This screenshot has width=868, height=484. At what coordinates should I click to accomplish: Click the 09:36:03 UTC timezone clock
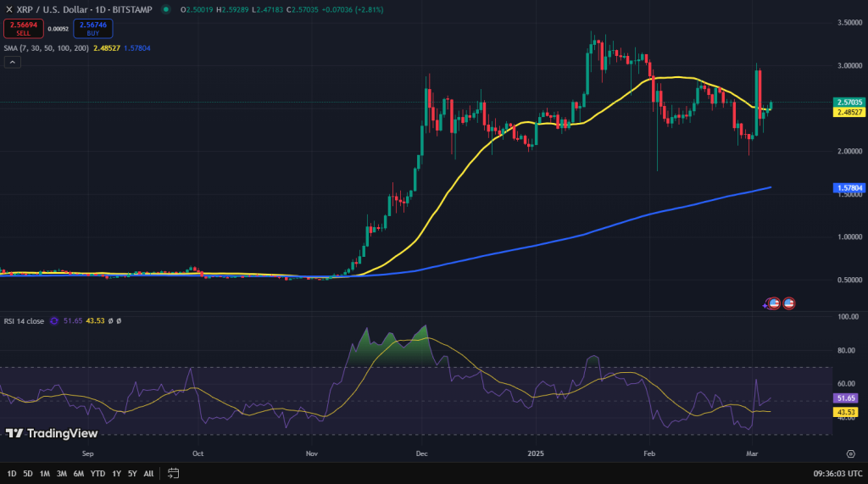click(x=837, y=474)
